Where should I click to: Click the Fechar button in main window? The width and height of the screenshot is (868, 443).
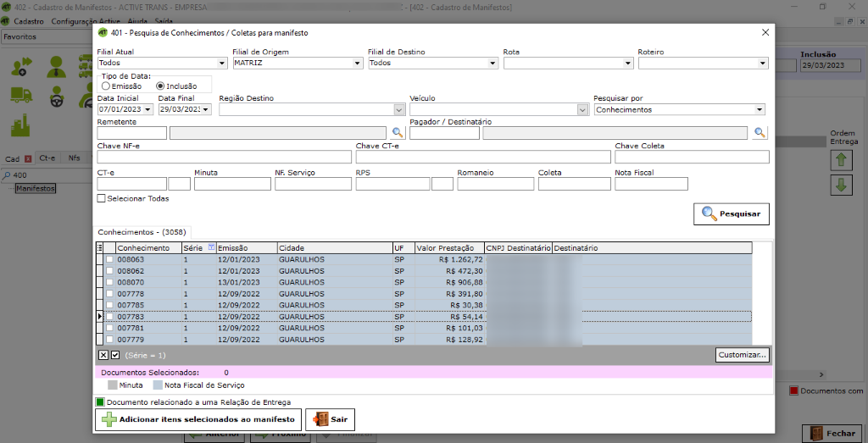[834, 433]
